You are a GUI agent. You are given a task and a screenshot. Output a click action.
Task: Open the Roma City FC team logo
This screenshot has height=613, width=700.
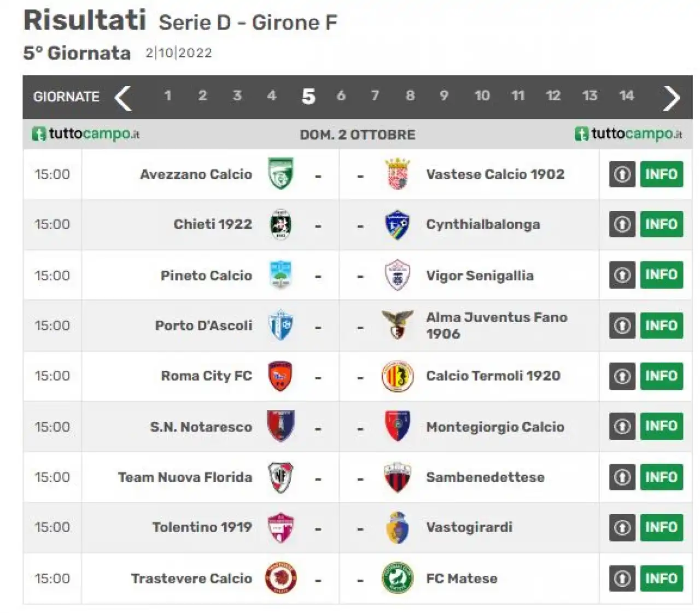click(281, 376)
